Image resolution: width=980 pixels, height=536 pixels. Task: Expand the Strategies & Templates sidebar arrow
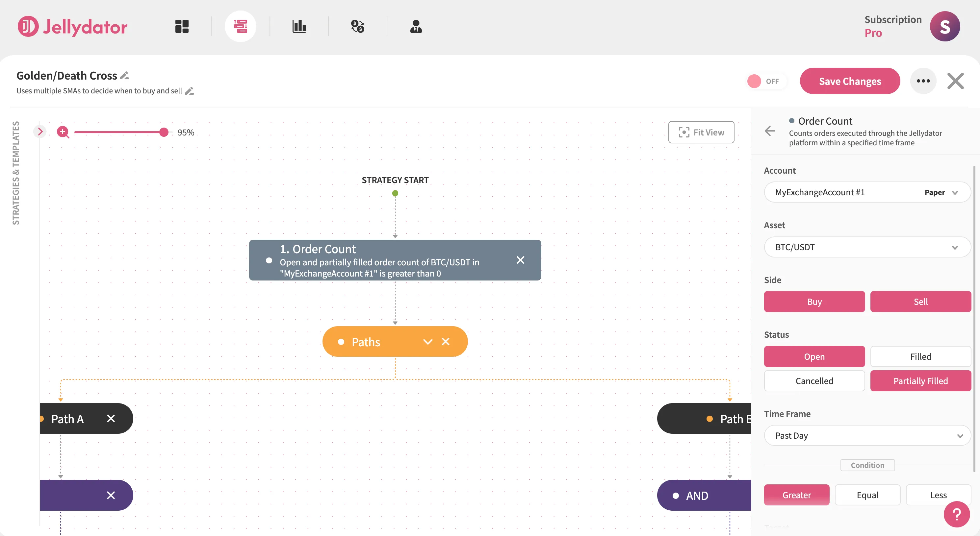[x=40, y=132]
